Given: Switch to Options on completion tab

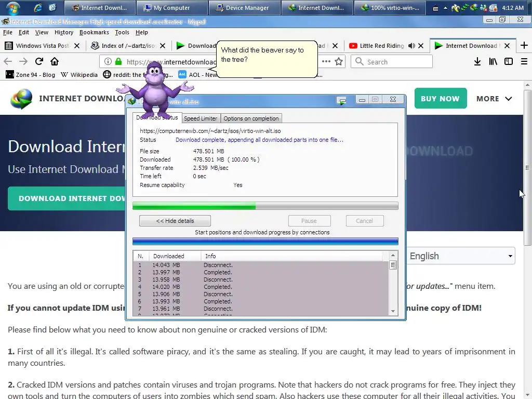Looking at the screenshot, I should coord(251,118).
